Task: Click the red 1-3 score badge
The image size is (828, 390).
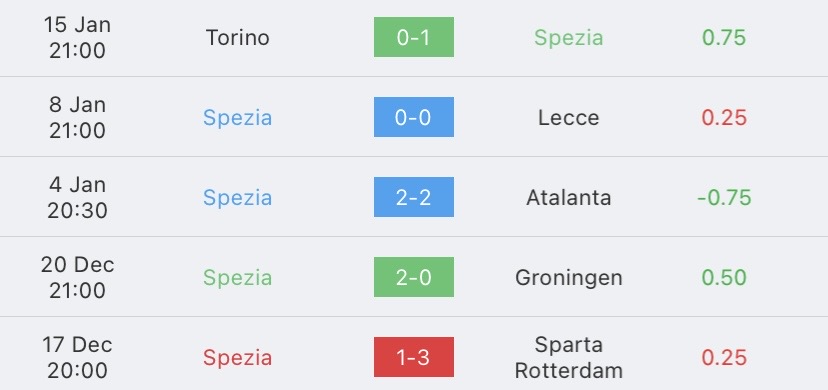Action: pos(413,357)
